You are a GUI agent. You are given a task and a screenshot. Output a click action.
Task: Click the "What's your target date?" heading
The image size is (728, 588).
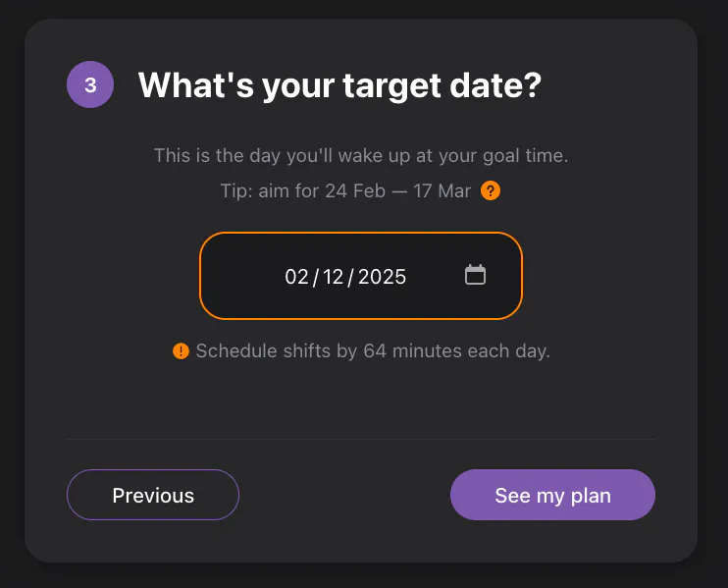[339, 85]
